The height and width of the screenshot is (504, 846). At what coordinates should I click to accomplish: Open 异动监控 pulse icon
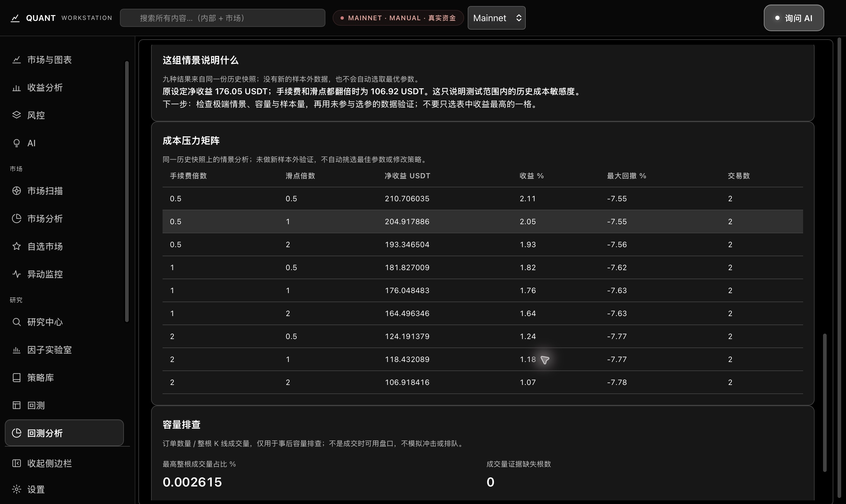click(x=16, y=274)
